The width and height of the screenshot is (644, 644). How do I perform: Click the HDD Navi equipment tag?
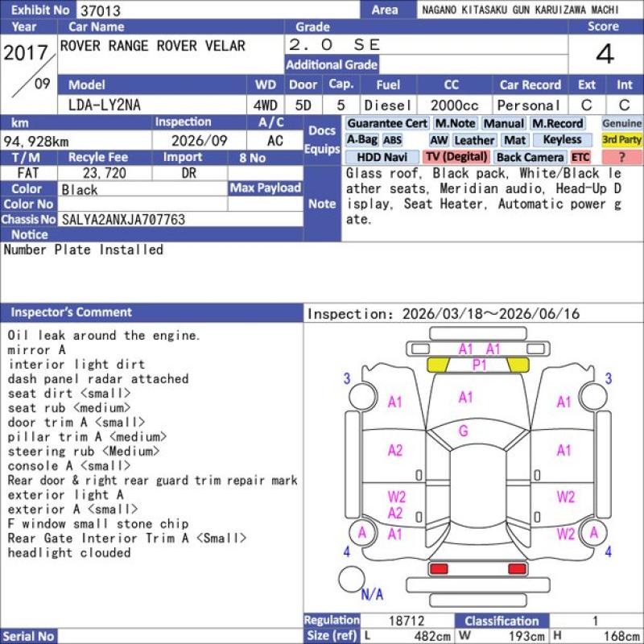click(382, 157)
